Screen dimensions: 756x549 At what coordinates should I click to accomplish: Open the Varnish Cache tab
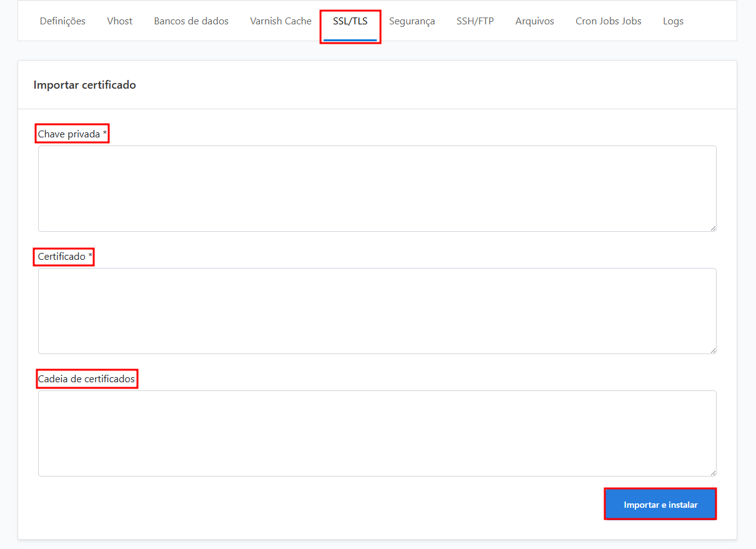[281, 21]
